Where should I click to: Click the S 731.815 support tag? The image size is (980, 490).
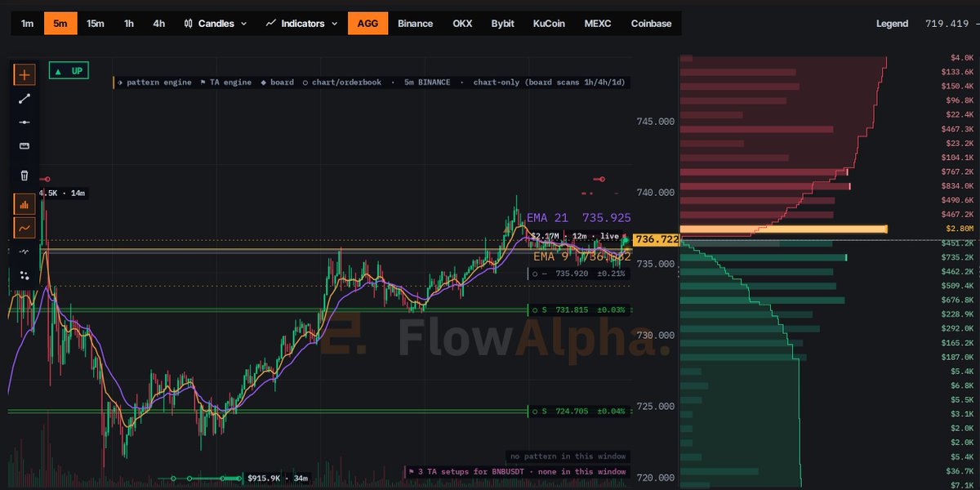coord(579,310)
